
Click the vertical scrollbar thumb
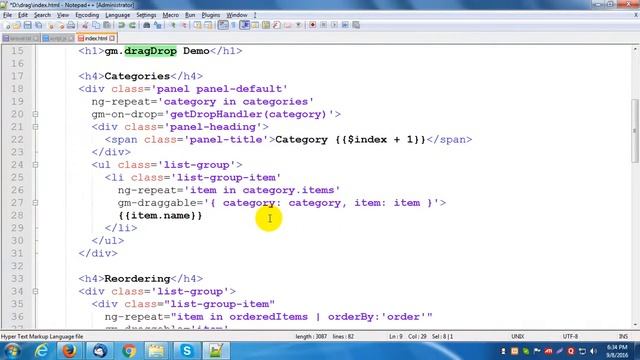click(635, 131)
